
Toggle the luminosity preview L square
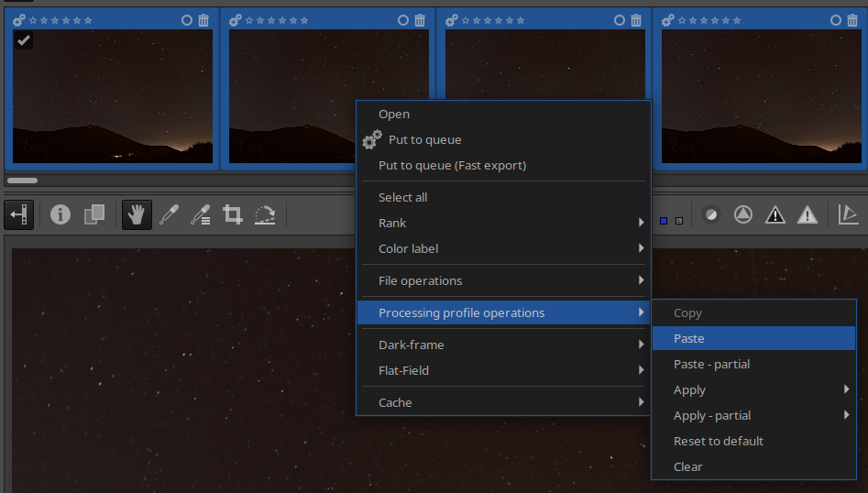click(679, 221)
